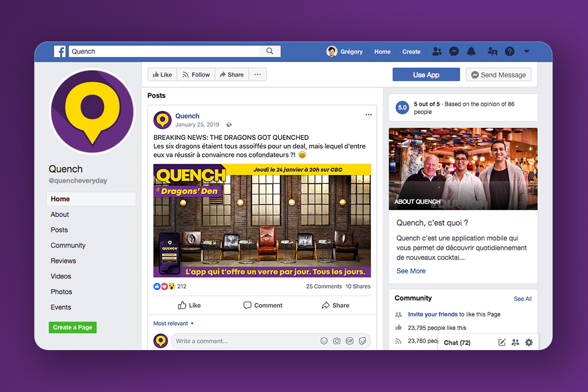588x392 pixels.
Task: Click the January 25, 2019 timestamp
Action: coord(197,125)
